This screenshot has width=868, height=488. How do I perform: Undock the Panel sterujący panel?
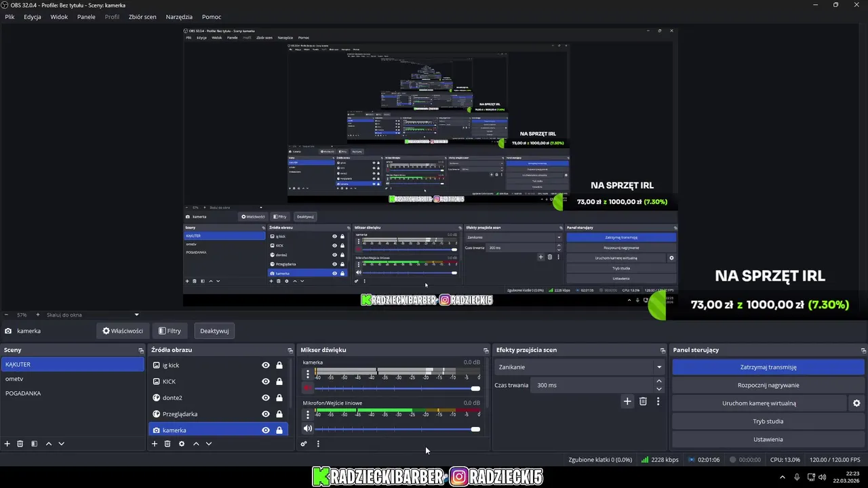pos(863,350)
